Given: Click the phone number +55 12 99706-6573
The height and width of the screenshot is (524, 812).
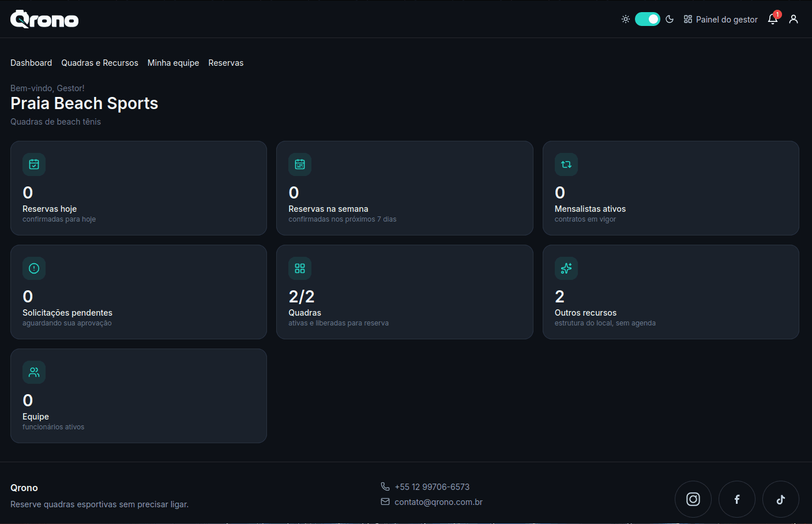Looking at the screenshot, I should tap(432, 487).
